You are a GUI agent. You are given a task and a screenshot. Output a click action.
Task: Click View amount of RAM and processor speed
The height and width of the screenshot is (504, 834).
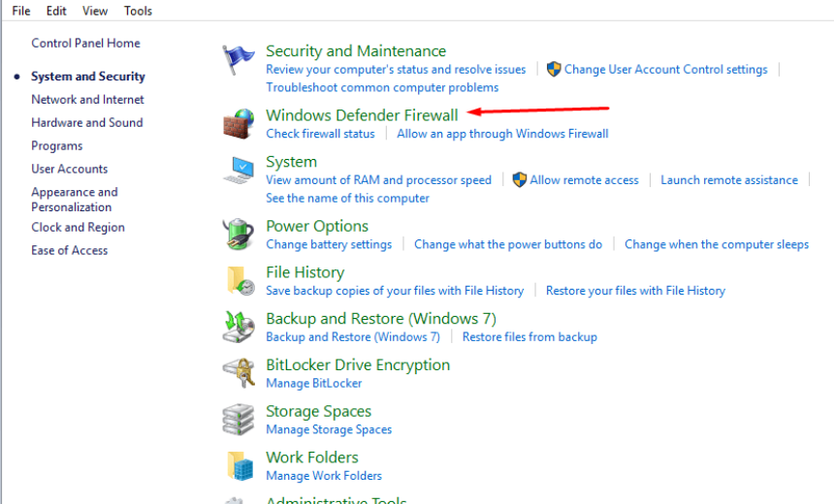tap(379, 180)
